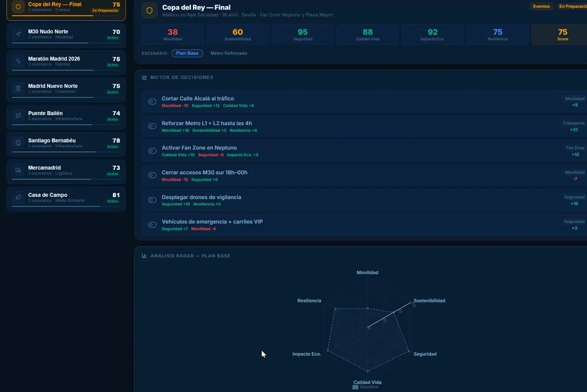Viewport: 587px width, 392px height.
Task: Expand the Vehículos de emergencia decision row
Action: pyautogui.click(x=151, y=224)
